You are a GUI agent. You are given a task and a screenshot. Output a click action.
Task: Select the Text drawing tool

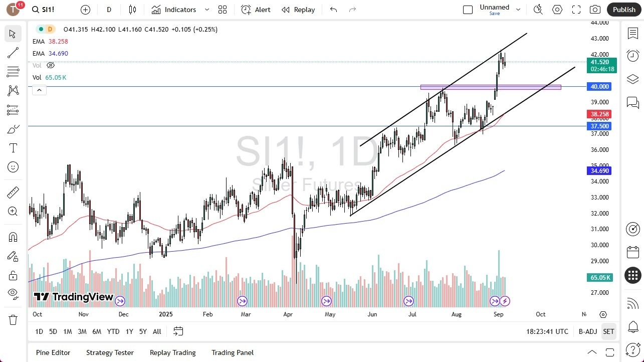[13, 147]
